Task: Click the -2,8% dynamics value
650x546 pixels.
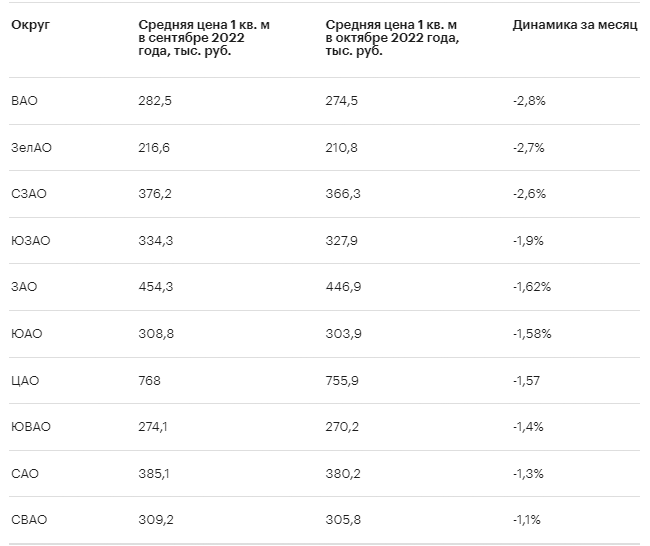Action: tap(529, 101)
